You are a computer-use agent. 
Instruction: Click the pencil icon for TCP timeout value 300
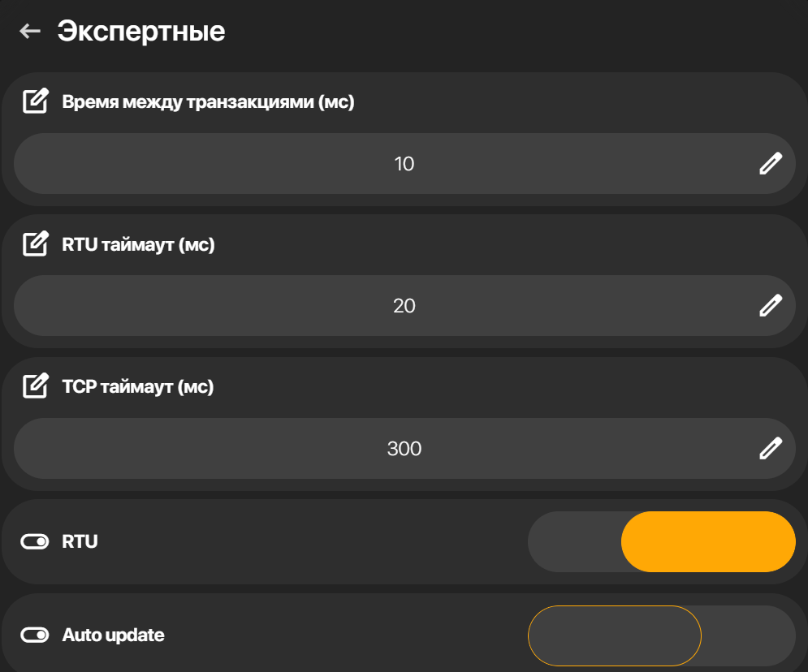click(x=771, y=449)
